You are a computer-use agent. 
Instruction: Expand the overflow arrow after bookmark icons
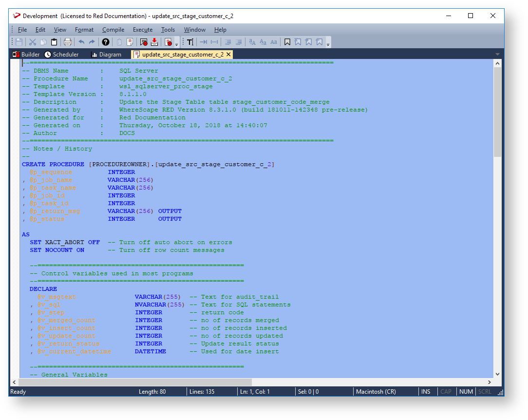click(x=328, y=44)
